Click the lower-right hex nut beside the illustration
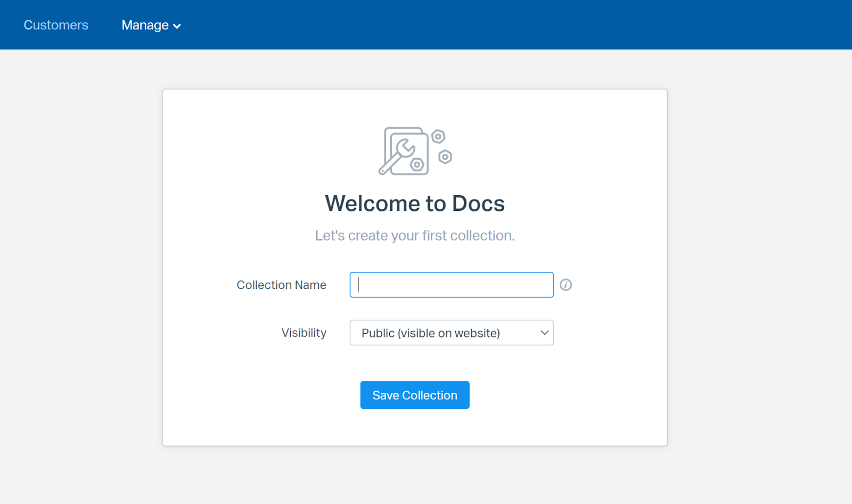 coord(445,157)
